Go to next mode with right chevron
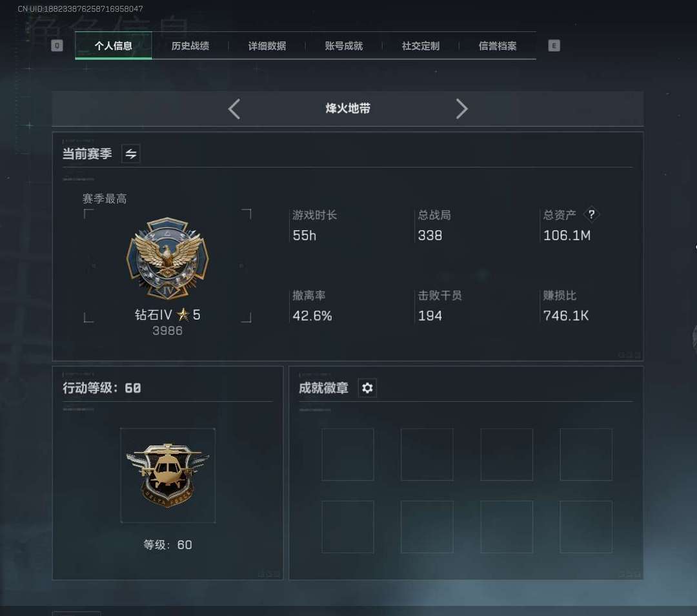Viewport: 697px width, 616px height. 461,109
